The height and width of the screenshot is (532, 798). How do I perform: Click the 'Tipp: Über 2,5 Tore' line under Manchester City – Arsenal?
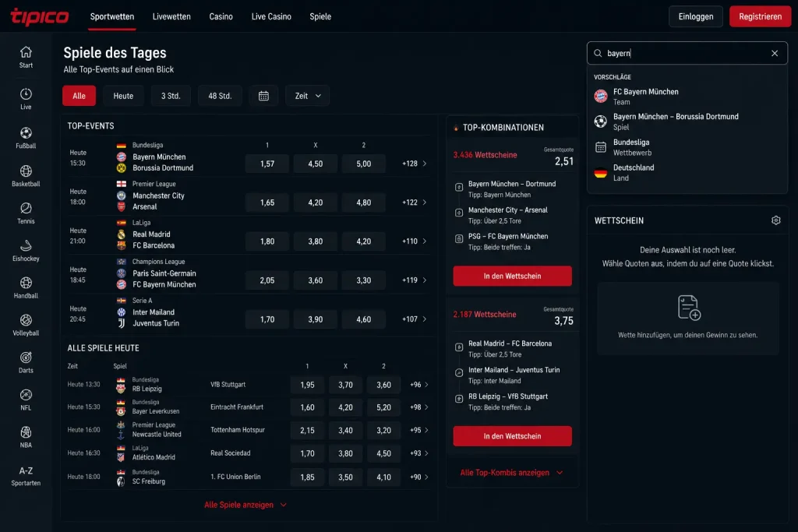click(x=495, y=221)
